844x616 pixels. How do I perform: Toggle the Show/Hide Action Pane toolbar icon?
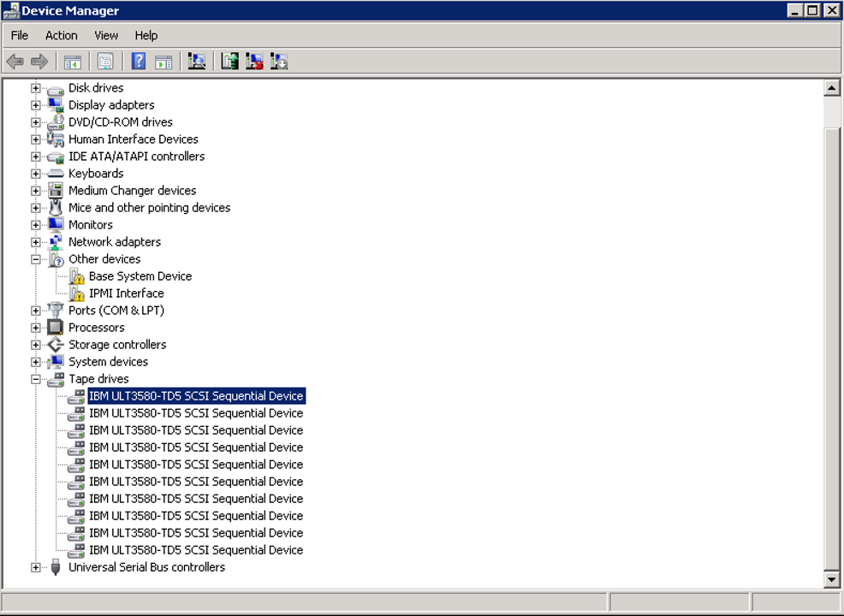coord(163,62)
